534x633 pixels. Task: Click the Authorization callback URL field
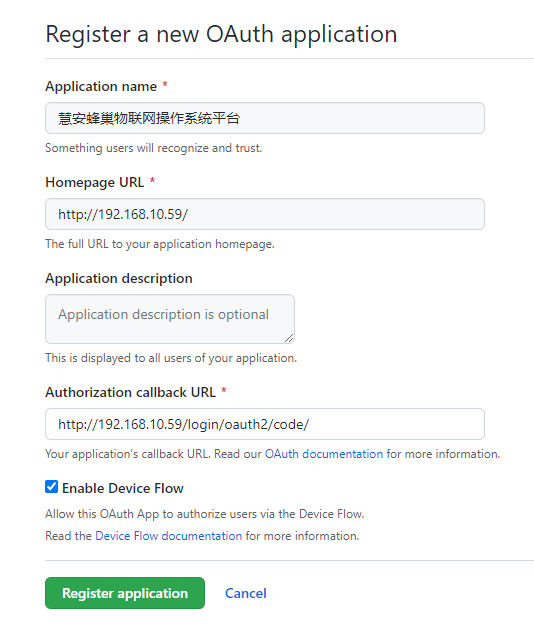[x=265, y=424]
